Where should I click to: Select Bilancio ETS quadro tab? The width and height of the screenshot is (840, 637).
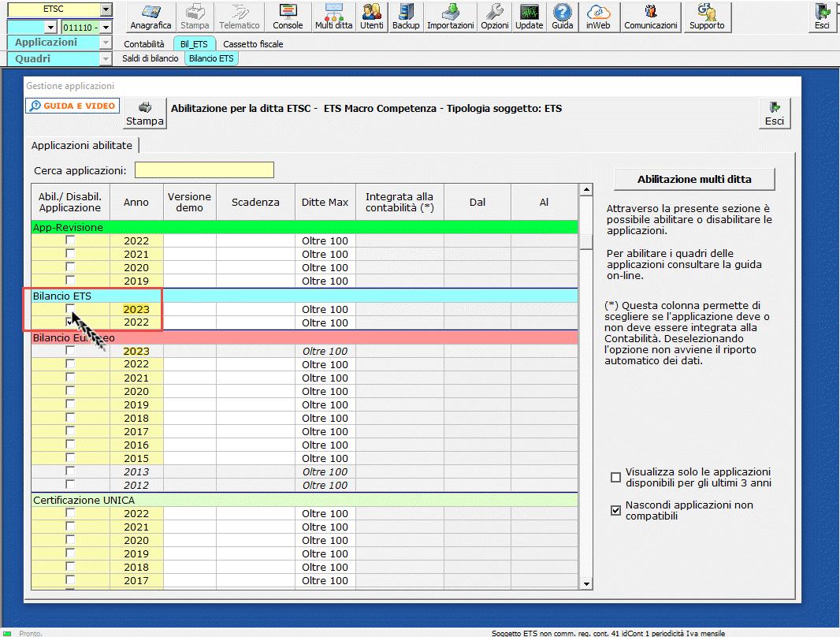(x=211, y=58)
